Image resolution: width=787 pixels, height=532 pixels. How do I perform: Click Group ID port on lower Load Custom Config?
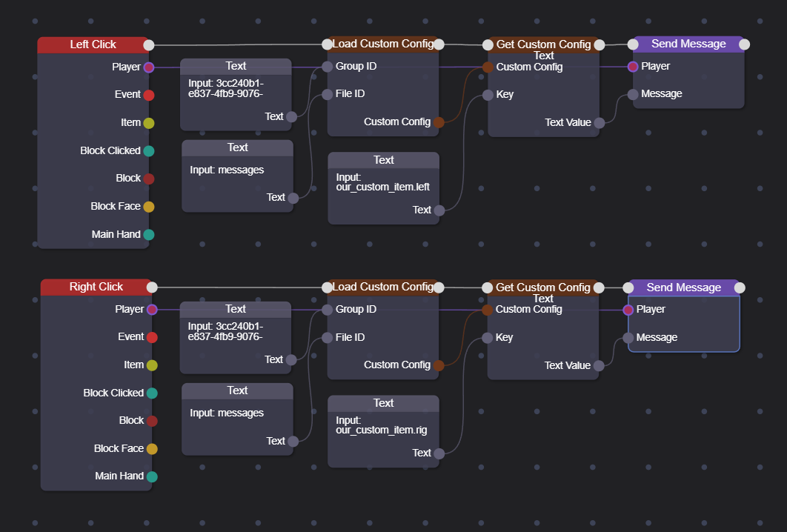point(328,310)
